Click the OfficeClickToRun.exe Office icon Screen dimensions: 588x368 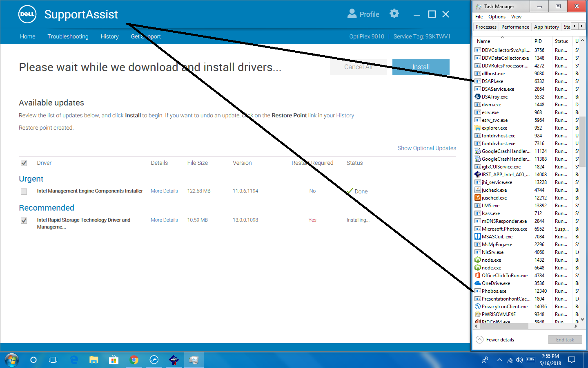[x=477, y=276]
